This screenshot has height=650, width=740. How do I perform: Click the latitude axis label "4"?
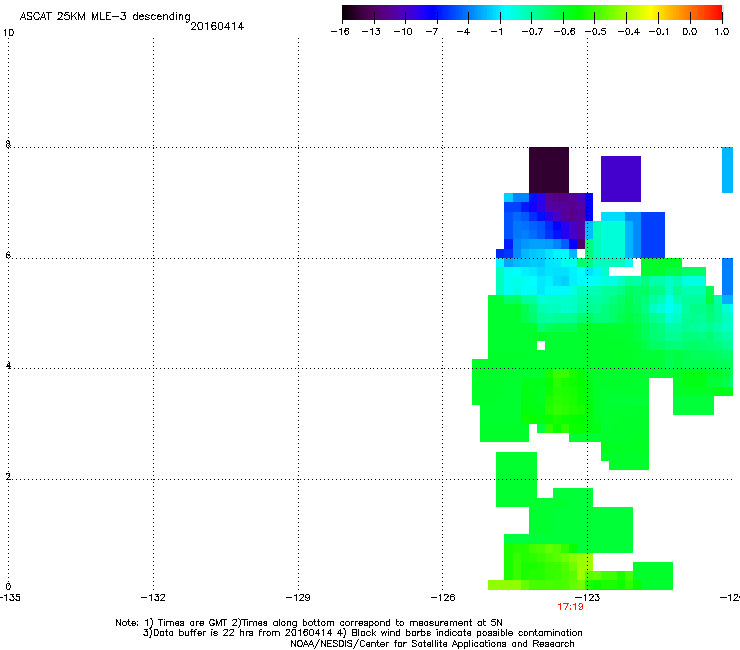[8, 366]
